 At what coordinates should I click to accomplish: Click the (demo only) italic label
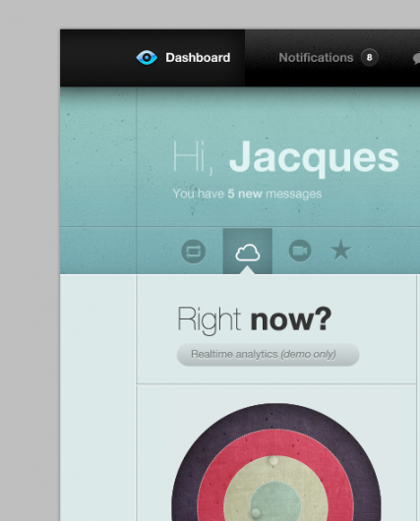click(308, 354)
